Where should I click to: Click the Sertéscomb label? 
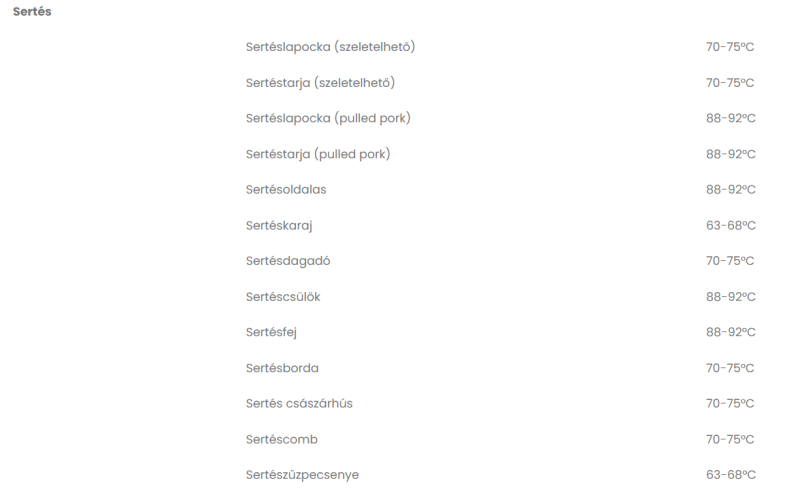[282, 439]
